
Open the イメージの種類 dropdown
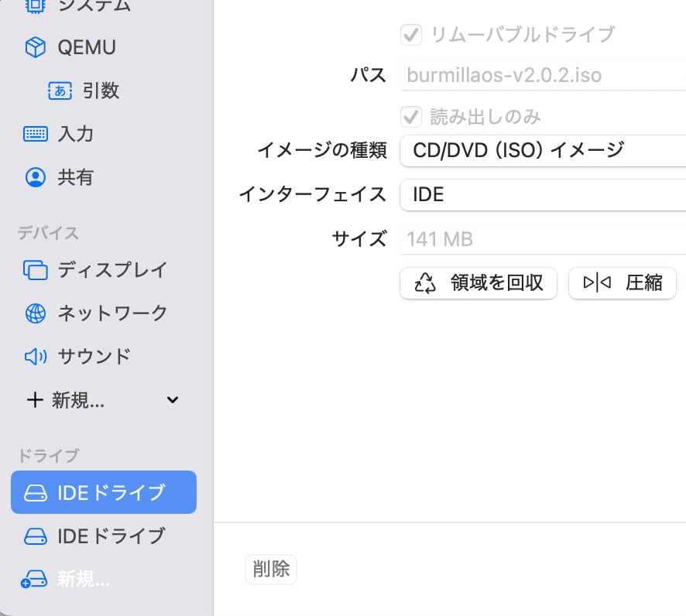542,150
